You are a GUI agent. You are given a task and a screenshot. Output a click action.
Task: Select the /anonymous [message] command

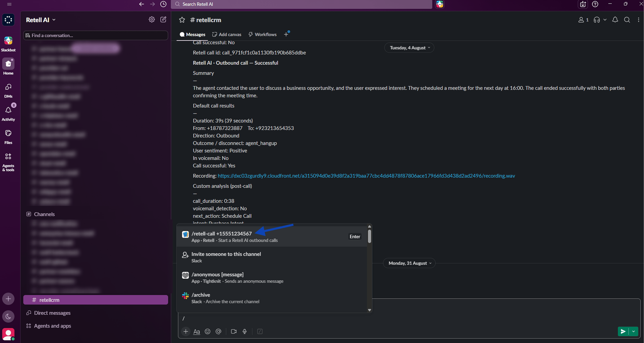[272, 278]
